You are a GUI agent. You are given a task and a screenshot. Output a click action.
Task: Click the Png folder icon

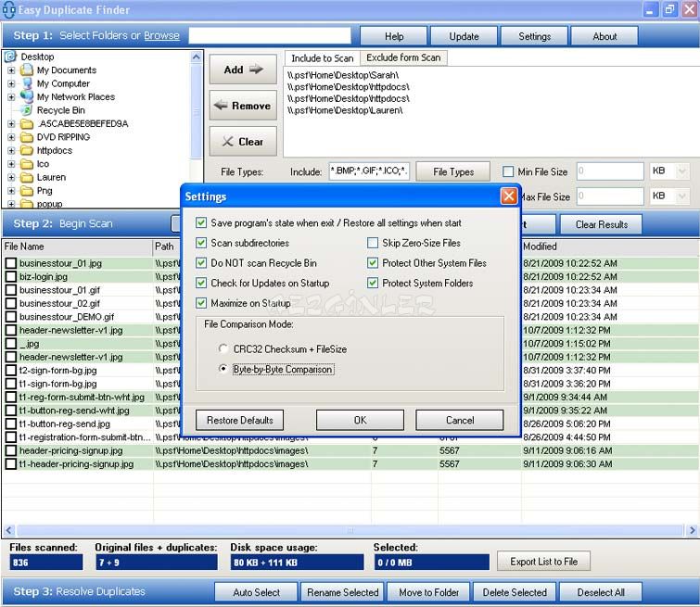[x=27, y=190]
